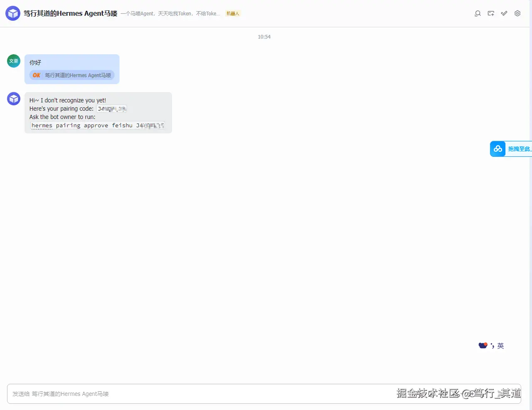Click the input method heart icon
The image size is (532, 410).
483,346
